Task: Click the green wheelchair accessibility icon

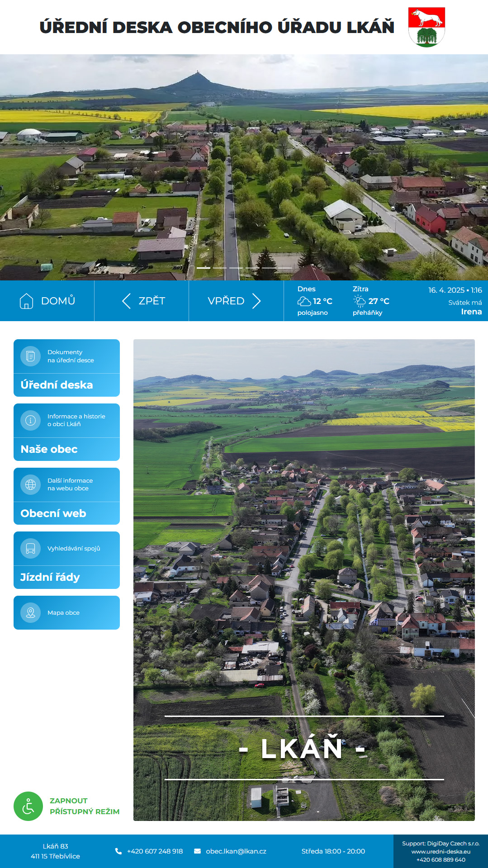Action: 28,806
